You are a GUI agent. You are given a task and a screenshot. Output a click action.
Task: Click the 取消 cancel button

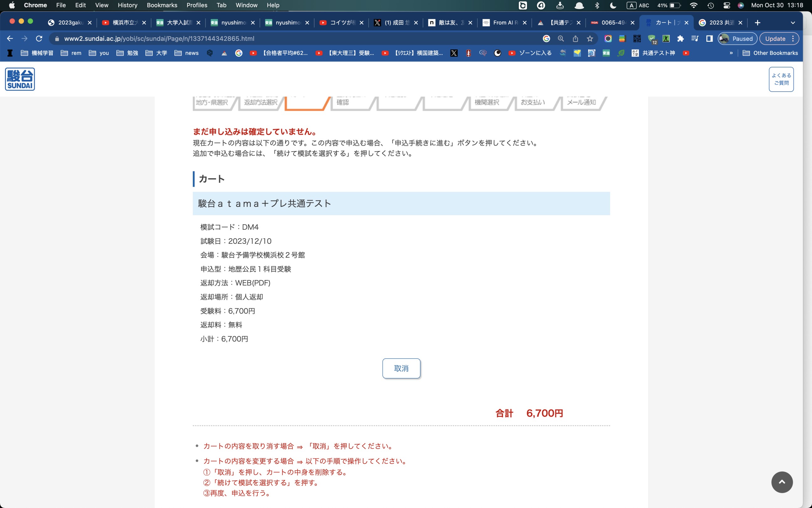click(x=401, y=368)
